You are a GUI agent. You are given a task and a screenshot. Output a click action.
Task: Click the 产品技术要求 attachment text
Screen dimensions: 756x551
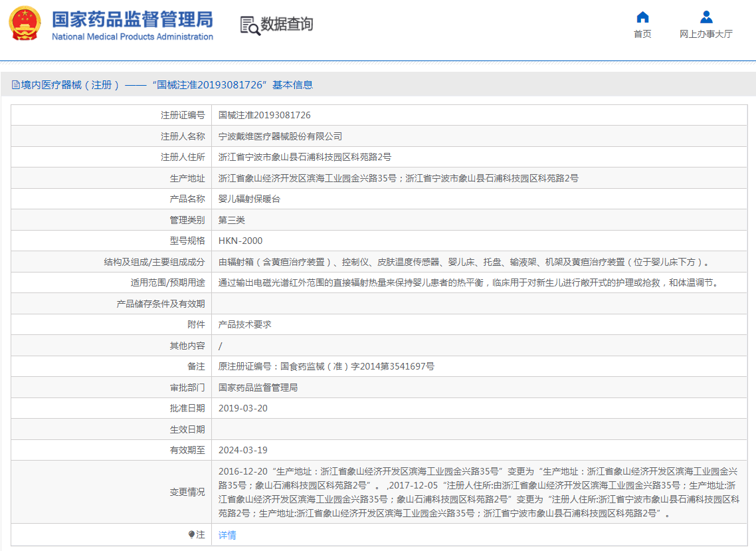coord(245,325)
